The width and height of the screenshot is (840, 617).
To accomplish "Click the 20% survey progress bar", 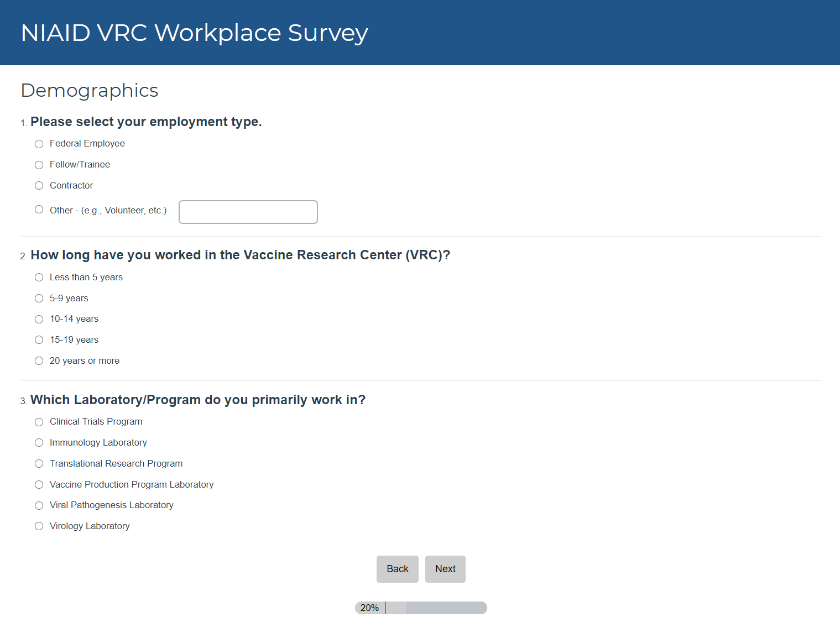I will click(421, 608).
